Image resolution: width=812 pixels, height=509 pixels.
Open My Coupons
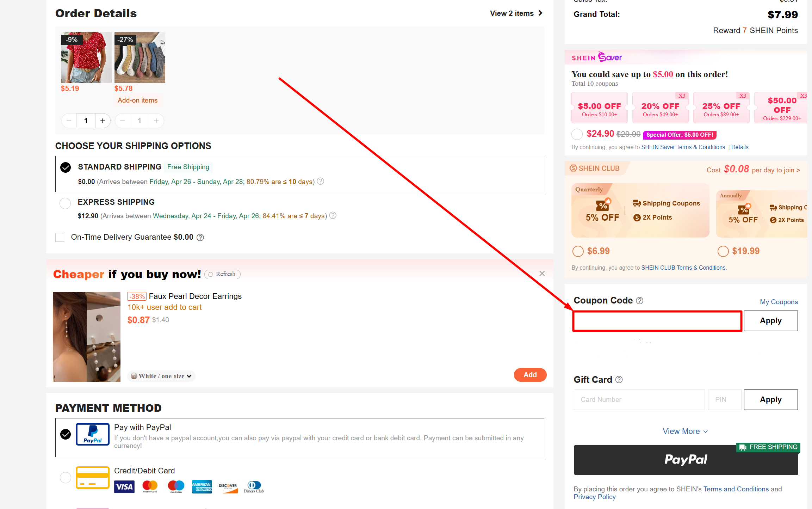779,302
